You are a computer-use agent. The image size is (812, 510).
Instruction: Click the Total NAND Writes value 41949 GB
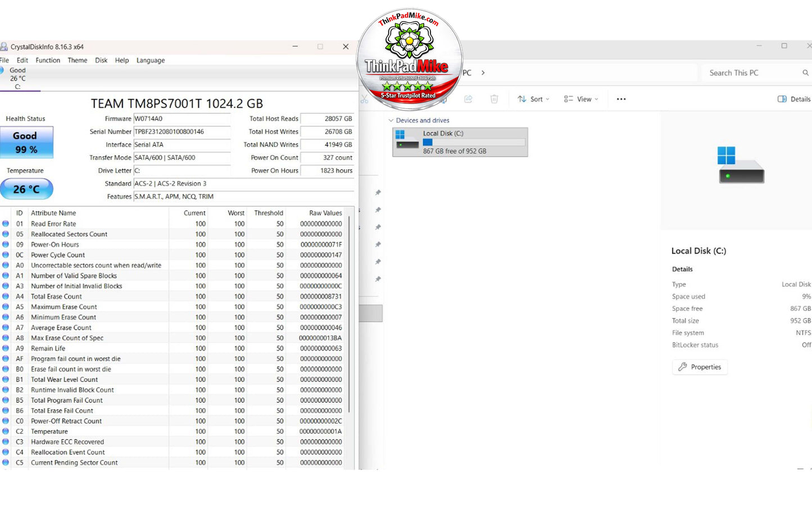(x=327, y=144)
